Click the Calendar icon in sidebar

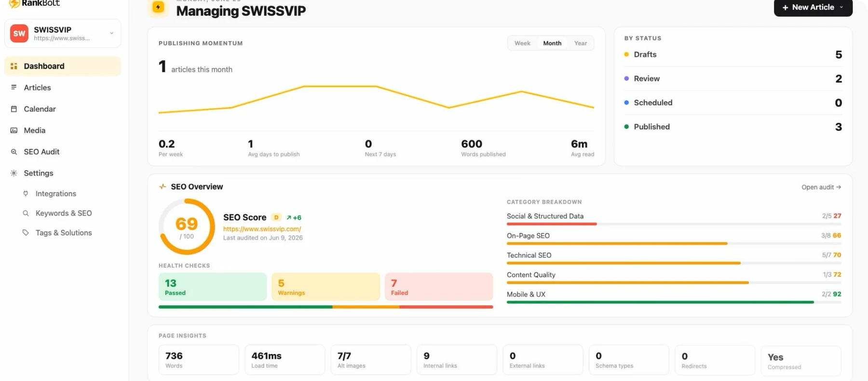(x=14, y=109)
